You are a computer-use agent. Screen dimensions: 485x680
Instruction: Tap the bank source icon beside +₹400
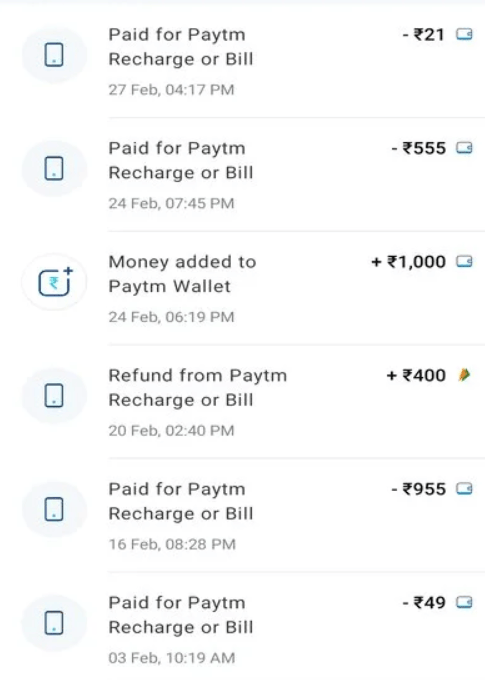click(464, 375)
